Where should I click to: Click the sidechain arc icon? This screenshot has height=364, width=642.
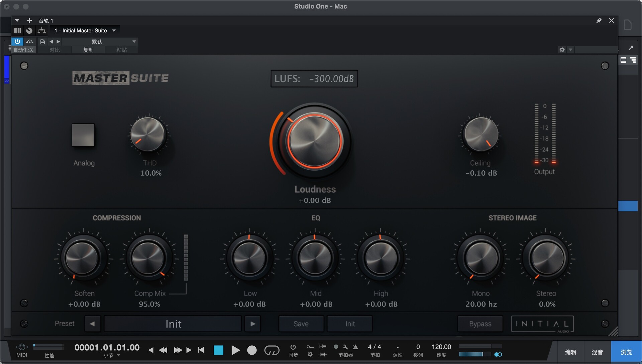point(30,41)
